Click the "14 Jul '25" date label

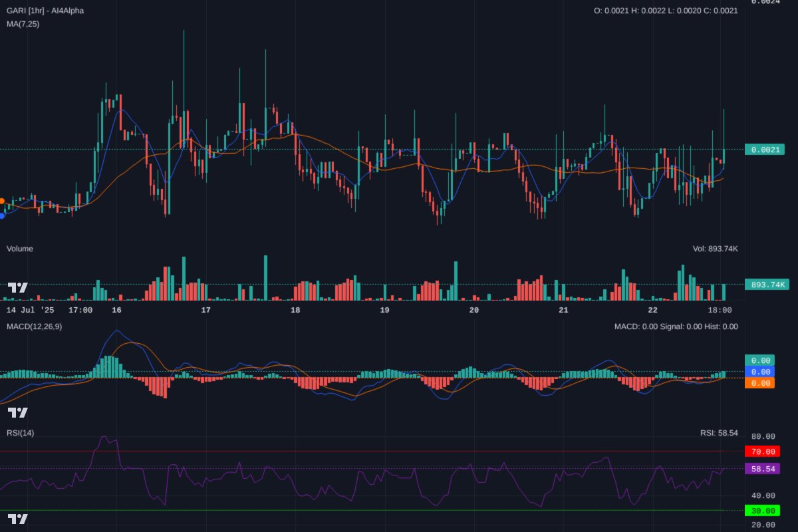click(31, 310)
